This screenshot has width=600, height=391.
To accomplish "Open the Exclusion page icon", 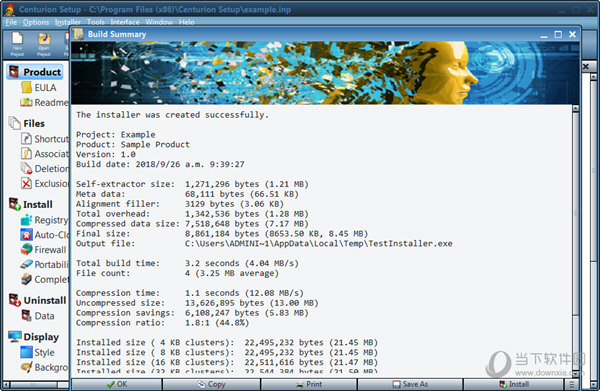I will tap(26, 183).
